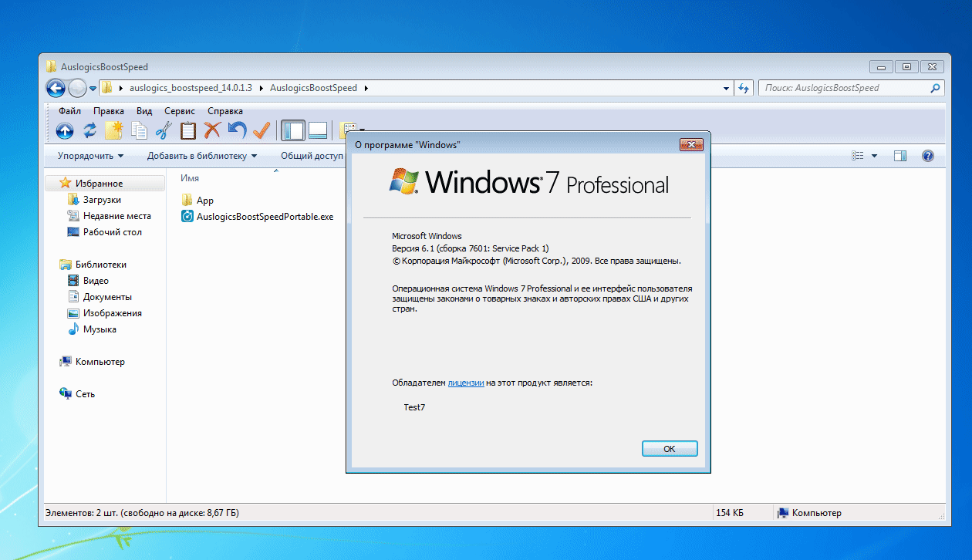Click the Общий доступ toolbar button
Screen dimensions: 972x560
point(312,156)
